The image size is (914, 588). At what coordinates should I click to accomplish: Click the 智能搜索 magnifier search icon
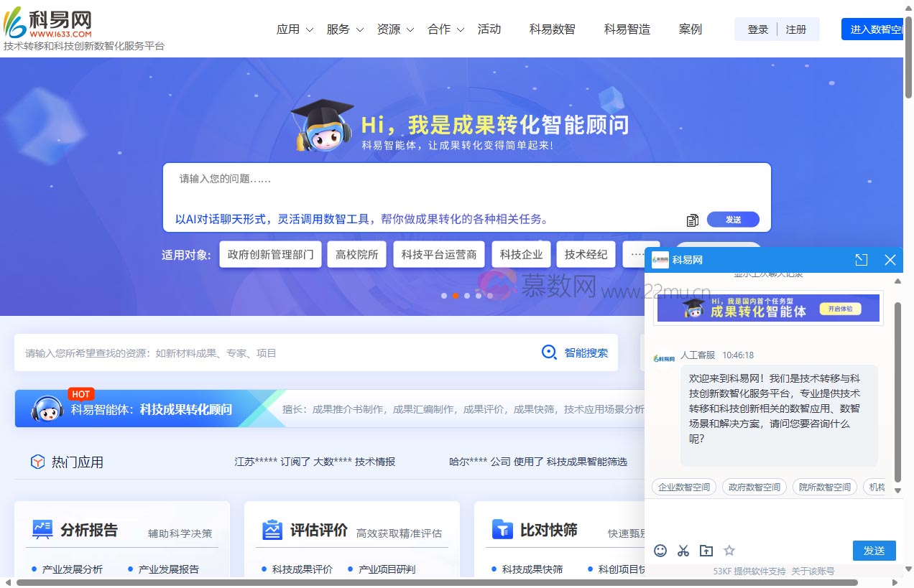coord(550,353)
